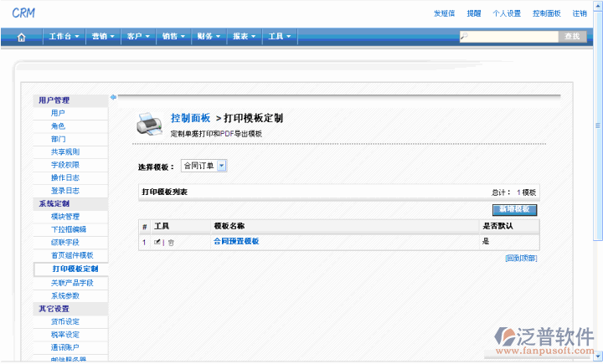Click the printer icon beside page title
This screenshot has width=603, height=364.
point(149,124)
